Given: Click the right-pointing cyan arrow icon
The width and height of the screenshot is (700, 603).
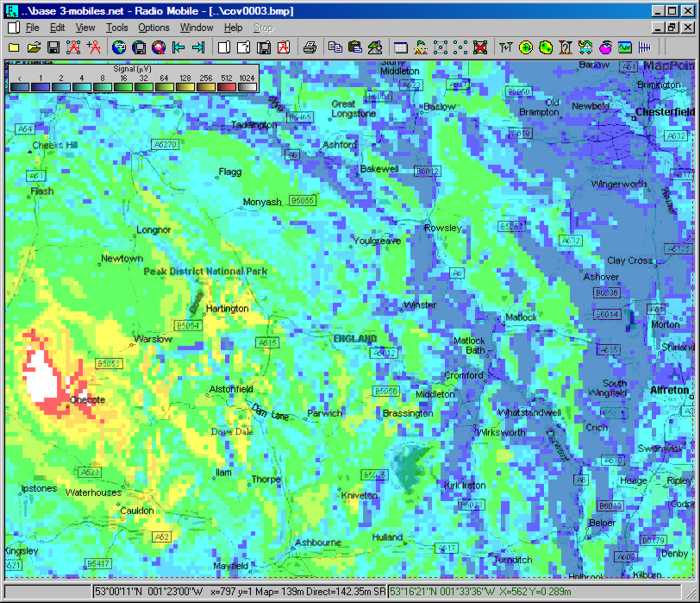Looking at the screenshot, I should point(198,47).
